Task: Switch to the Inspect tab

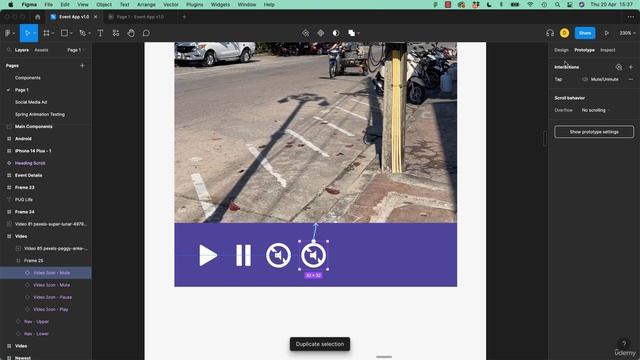Action: coord(608,50)
